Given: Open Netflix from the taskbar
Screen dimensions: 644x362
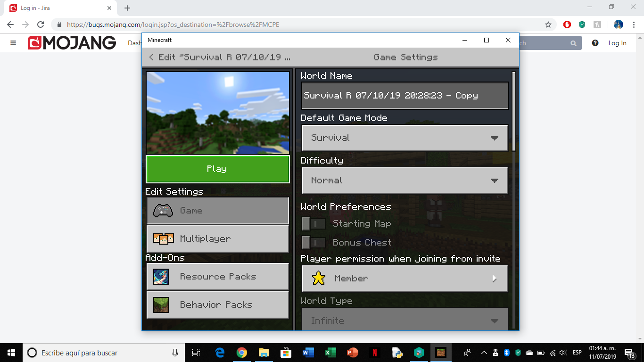Looking at the screenshot, I should [x=374, y=353].
